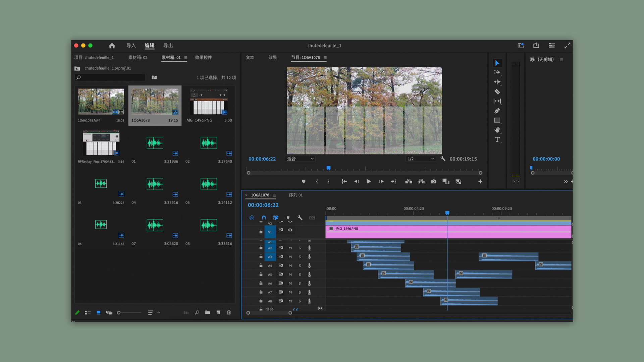Select the Razor tool
The width and height of the screenshot is (644, 362).
497,92
